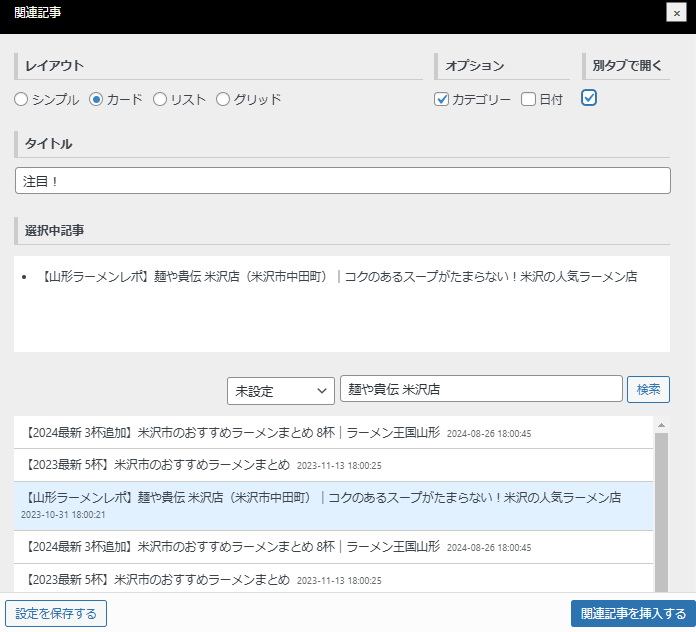Uncheck the カテゴリー option checkbox
Viewport: 696px width, 632px height.
pos(441,99)
